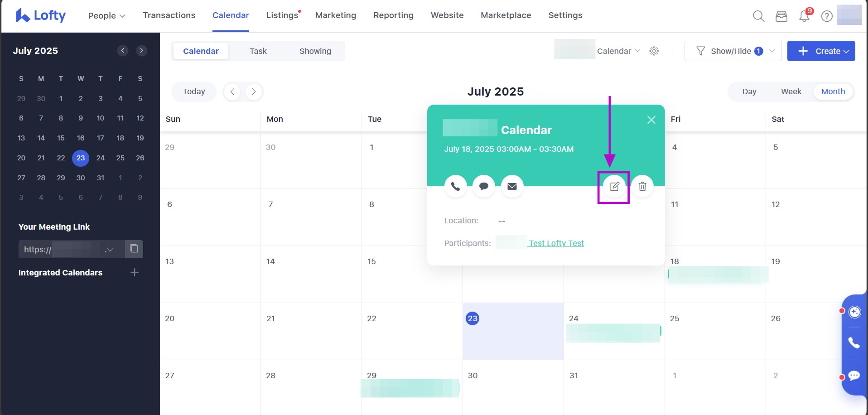Switch the calendar to Week view
The height and width of the screenshot is (415, 868).
[791, 92]
